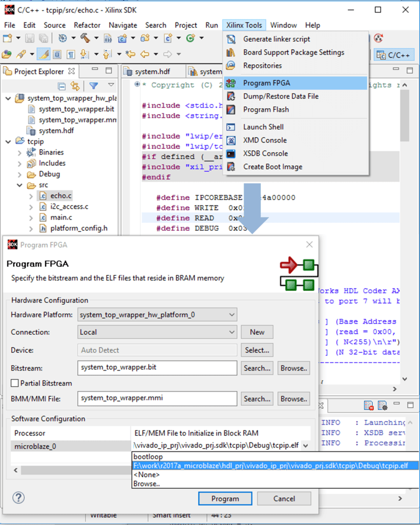Expand the Debug folder node

click(x=19, y=175)
